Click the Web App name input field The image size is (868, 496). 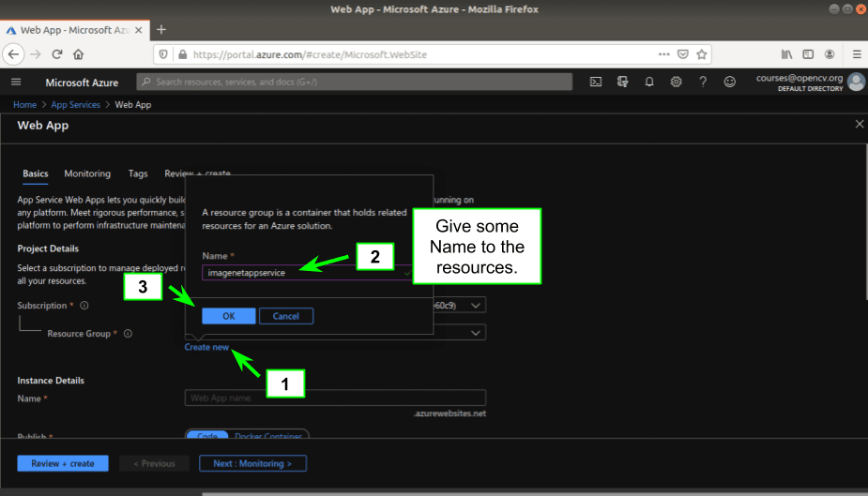coord(335,398)
